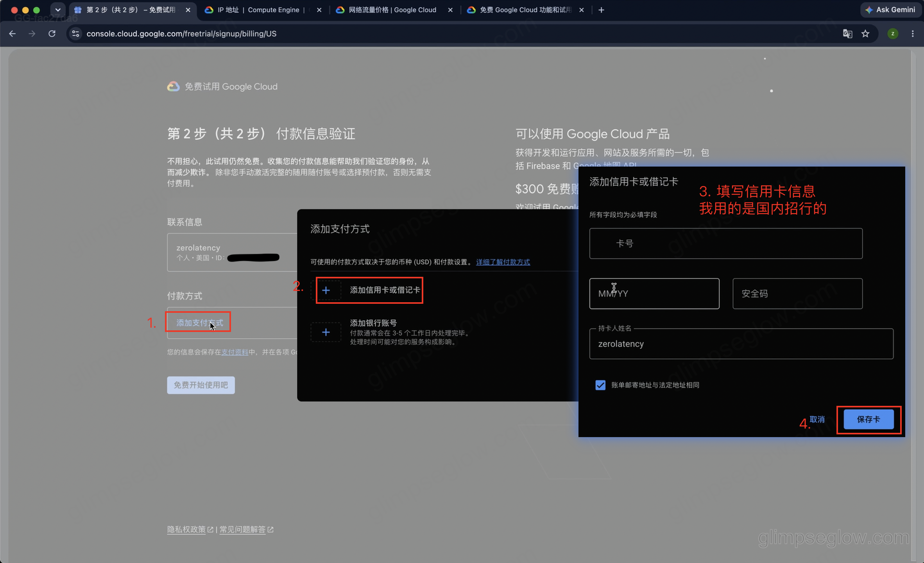Viewport: 924px width, 563px height.
Task: Uncheck 账单邮寄地址与法定地址相同 checkbox
Action: [x=600, y=385]
